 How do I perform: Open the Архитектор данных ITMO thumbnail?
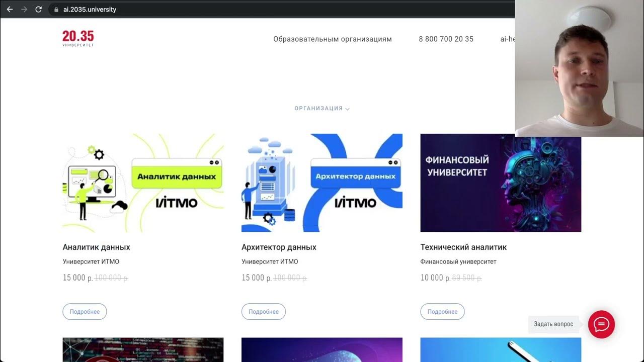(322, 183)
